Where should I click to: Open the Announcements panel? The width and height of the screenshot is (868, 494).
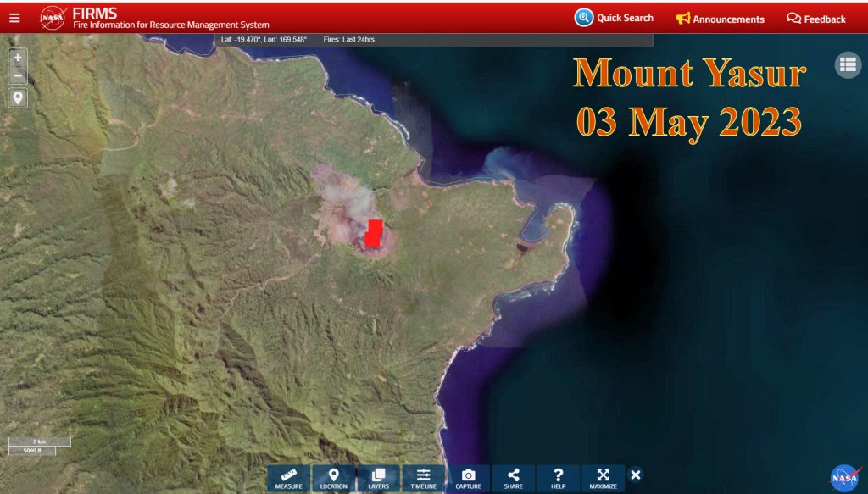click(x=720, y=19)
